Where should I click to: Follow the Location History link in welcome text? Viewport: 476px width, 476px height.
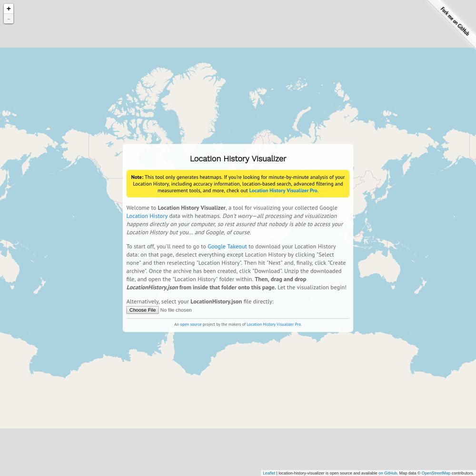(147, 216)
